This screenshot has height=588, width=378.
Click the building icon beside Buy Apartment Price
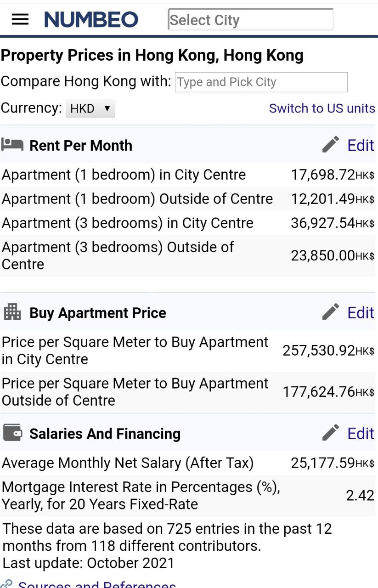[x=12, y=312]
